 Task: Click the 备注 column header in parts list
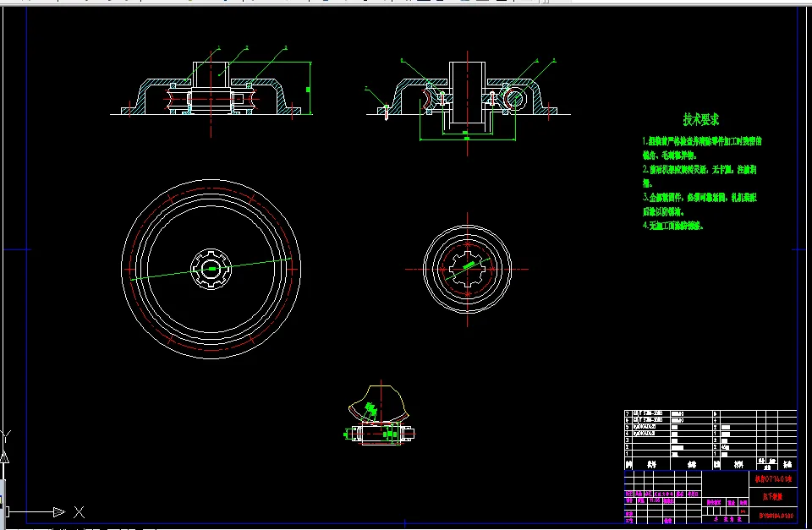[x=787, y=464]
